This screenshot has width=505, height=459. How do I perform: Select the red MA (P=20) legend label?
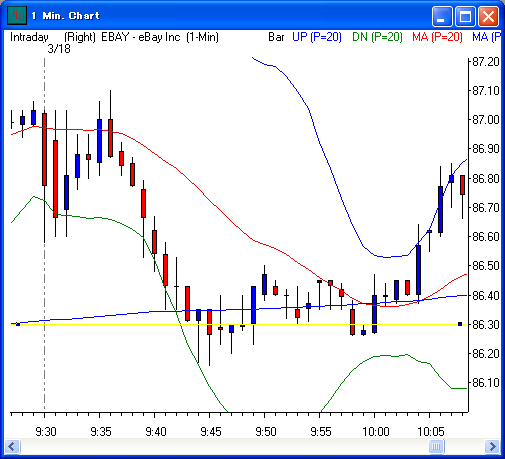[x=437, y=37]
